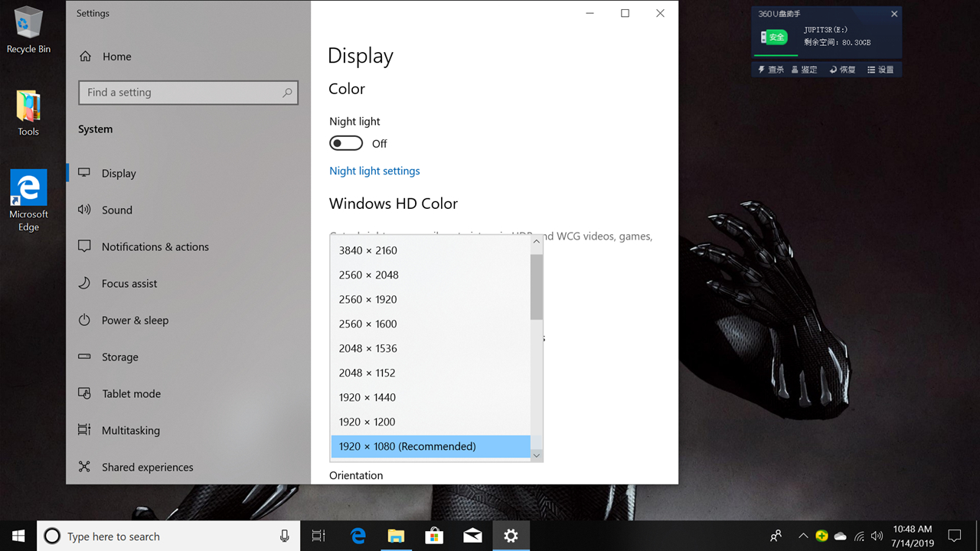Viewport: 980px width, 551px height.
Task: Go to Focus assist settings
Action: click(x=129, y=284)
